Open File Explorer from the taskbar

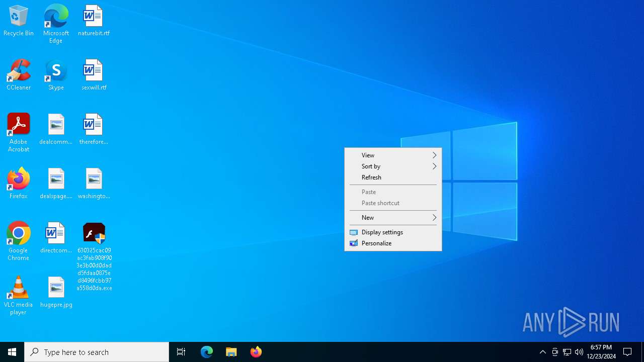tap(231, 352)
